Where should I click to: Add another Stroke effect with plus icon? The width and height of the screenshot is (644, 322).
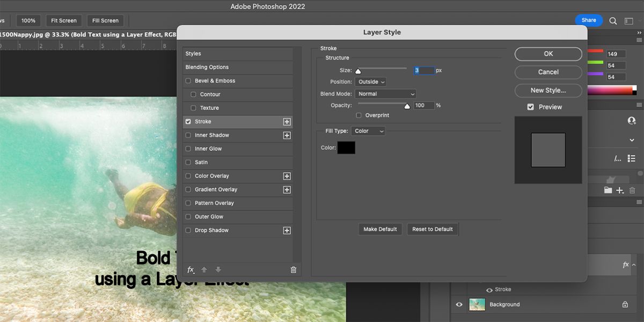pos(287,122)
